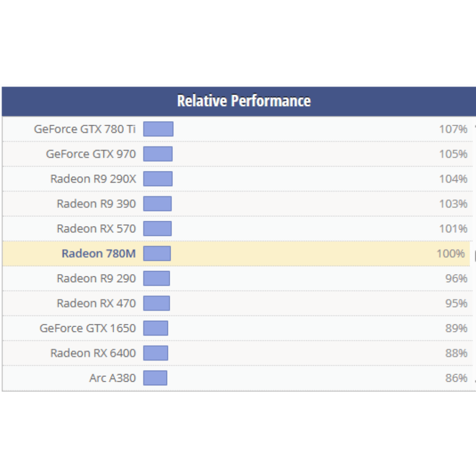The image size is (476, 476).
Task: Click the Radeon RX 470 link
Action: [96, 303]
